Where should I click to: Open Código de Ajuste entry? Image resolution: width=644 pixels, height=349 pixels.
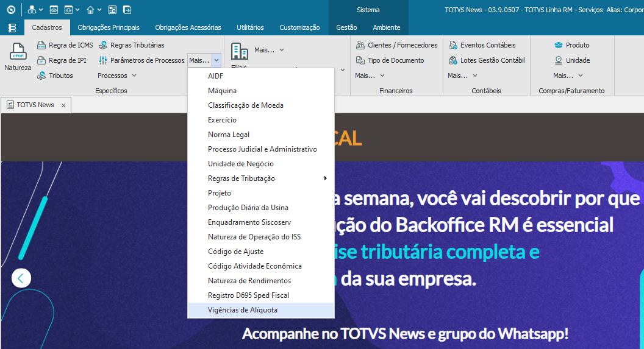(x=261, y=252)
